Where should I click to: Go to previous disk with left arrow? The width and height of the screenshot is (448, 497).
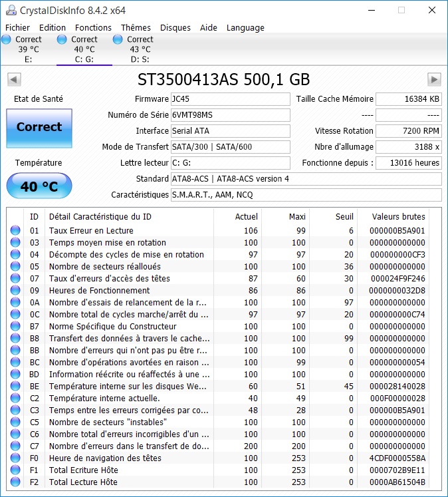[14, 79]
